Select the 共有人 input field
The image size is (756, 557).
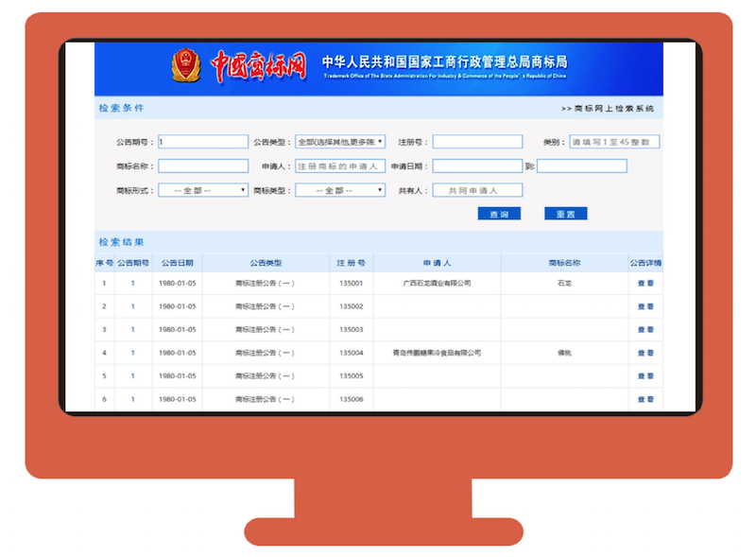[x=477, y=190]
